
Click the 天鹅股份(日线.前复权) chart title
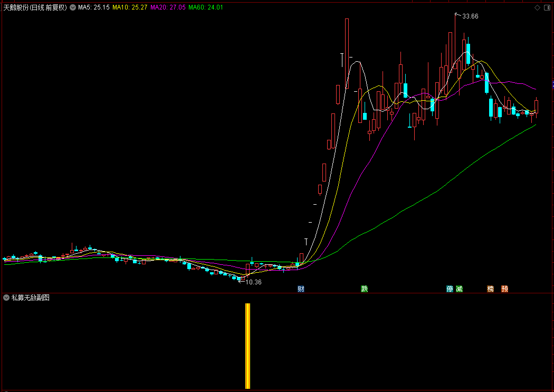pyautogui.click(x=35, y=8)
